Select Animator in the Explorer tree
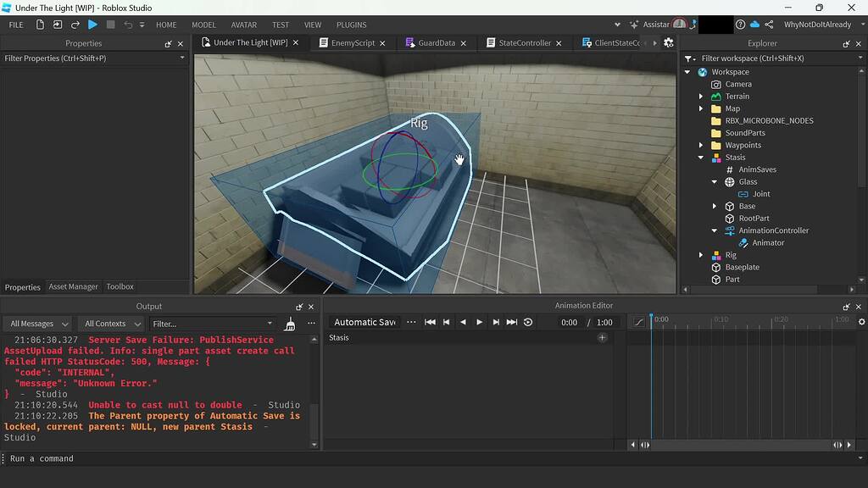The image size is (868, 488). tap(768, 243)
